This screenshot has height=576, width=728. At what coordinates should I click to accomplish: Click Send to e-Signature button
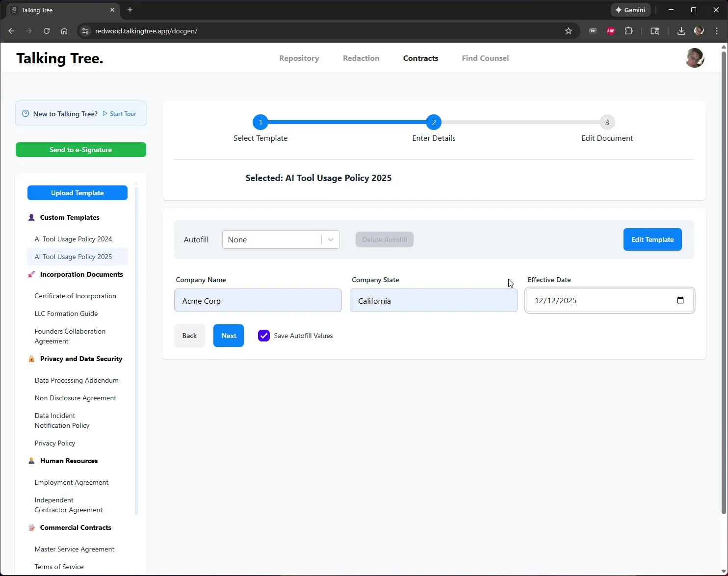click(x=81, y=150)
